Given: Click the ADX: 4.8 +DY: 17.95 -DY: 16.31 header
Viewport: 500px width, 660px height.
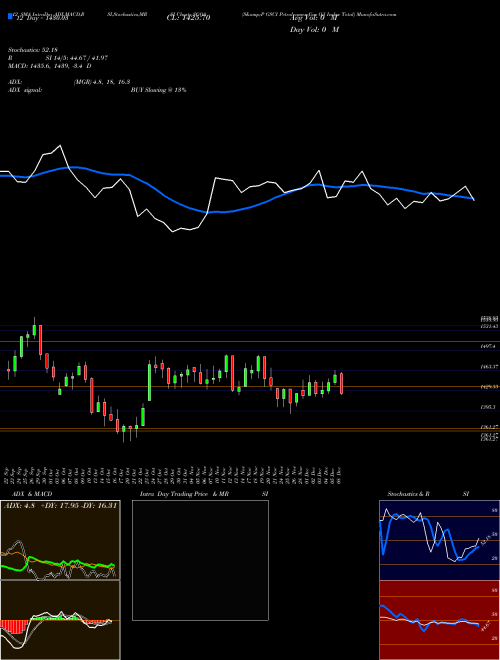Looking at the screenshot, I should coord(60,506).
